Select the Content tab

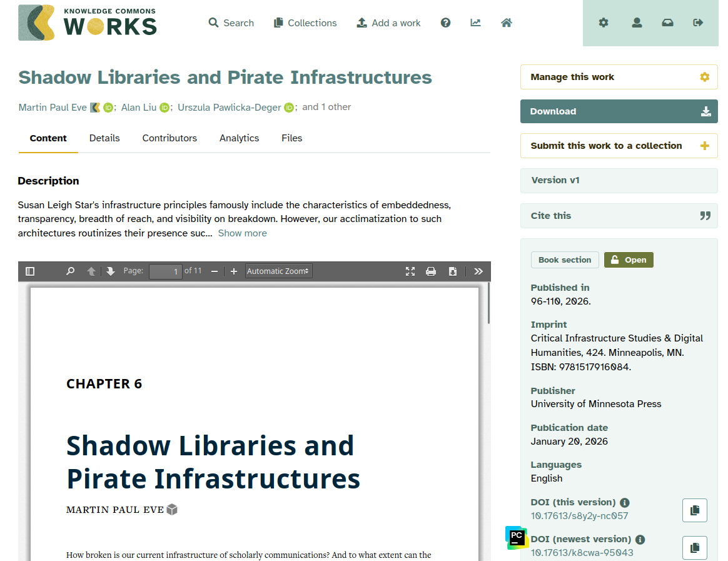tap(48, 138)
